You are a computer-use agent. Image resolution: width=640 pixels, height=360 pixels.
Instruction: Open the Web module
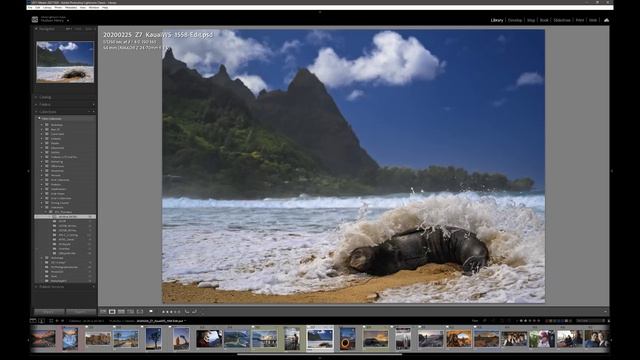(x=593, y=20)
